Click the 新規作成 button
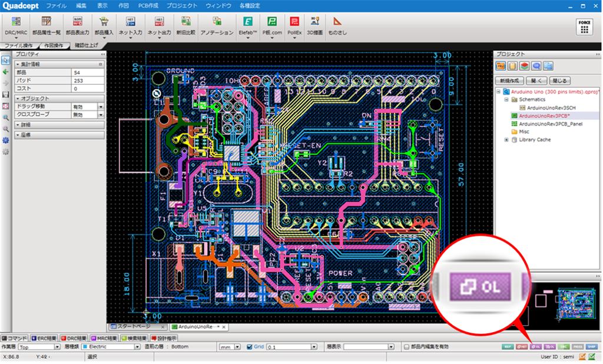 click(509, 81)
